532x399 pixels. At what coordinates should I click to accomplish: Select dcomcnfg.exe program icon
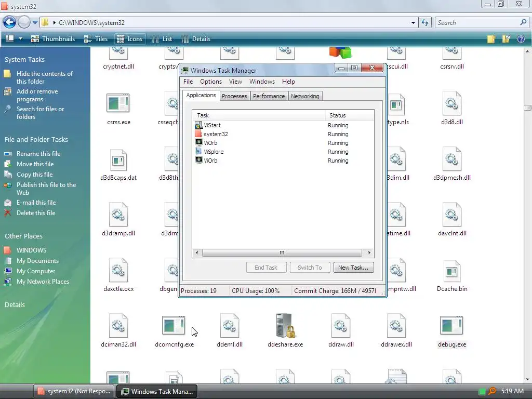click(x=174, y=325)
